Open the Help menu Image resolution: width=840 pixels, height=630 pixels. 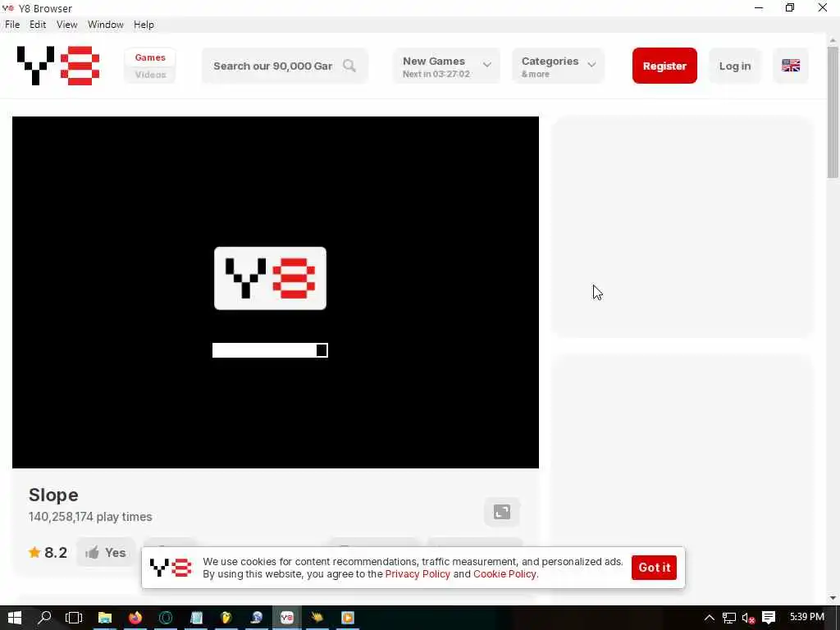[144, 25]
